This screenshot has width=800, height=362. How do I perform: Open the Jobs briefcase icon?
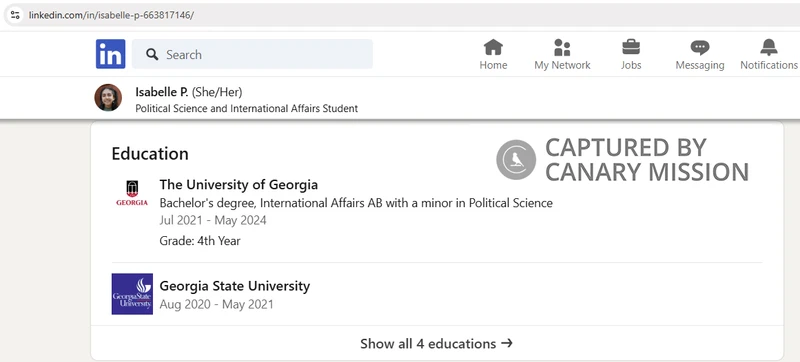pyautogui.click(x=631, y=47)
